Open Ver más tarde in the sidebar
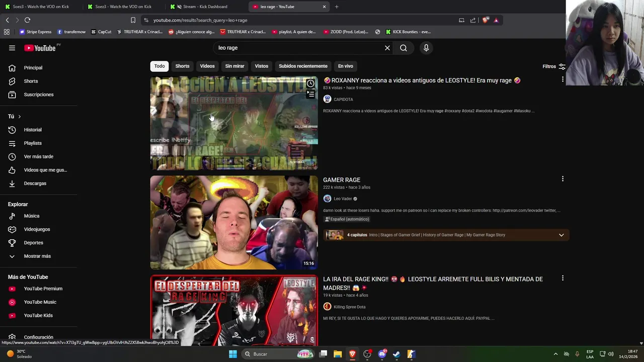The width and height of the screenshot is (644, 362). [39, 156]
